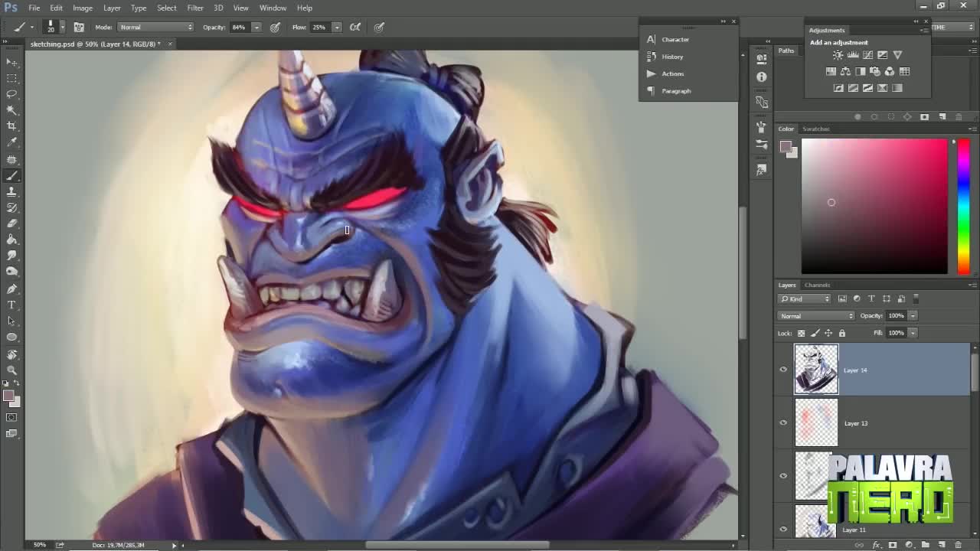Open the Select menu
Image resolution: width=980 pixels, height=551 pixels.
point(167,8)
